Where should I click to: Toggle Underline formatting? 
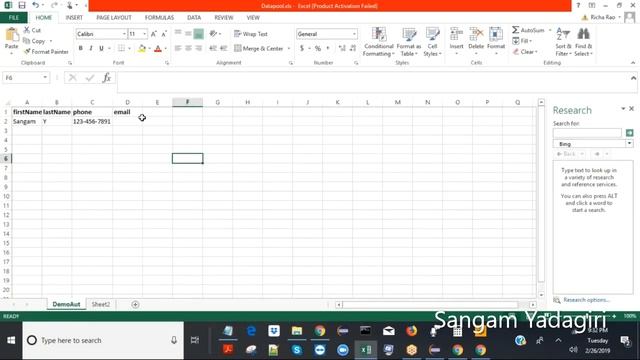click(101, 48)
